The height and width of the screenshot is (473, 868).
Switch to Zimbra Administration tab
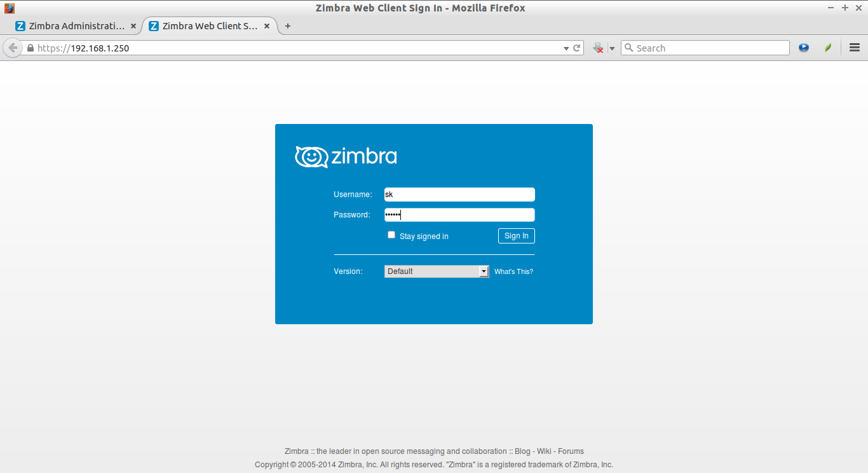76,26
